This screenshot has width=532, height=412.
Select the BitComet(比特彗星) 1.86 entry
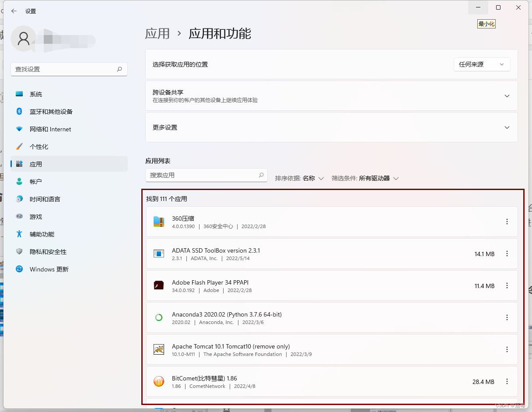pos(332,381)
